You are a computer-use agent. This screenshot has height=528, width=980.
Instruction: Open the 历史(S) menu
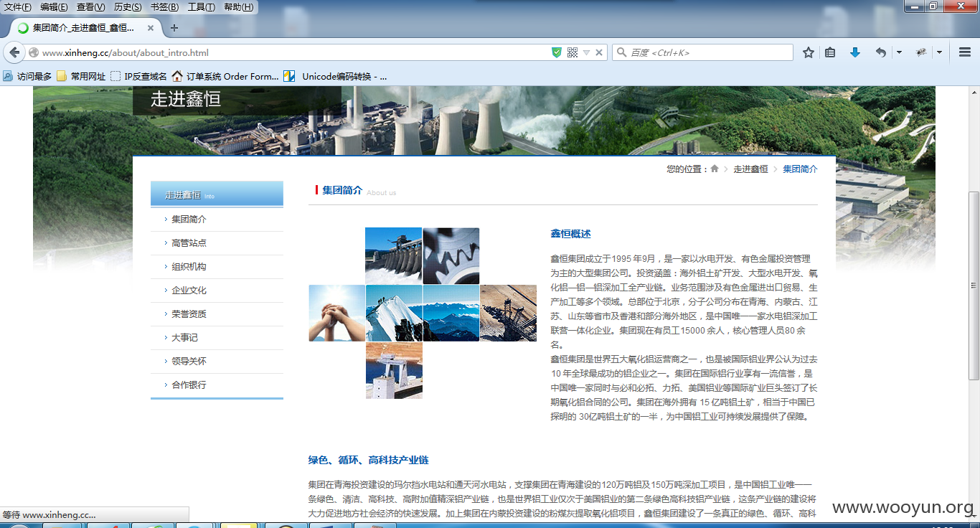click(x=128, y=7)
